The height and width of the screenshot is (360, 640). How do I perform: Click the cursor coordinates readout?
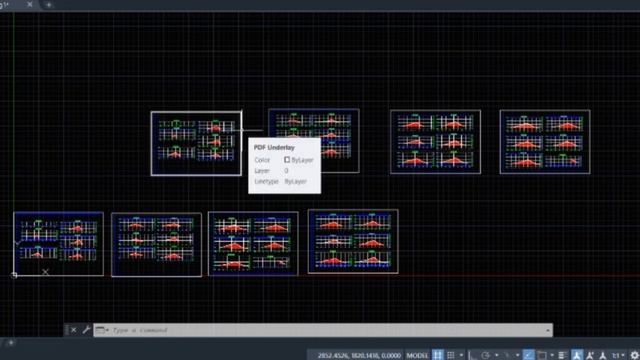359,356
